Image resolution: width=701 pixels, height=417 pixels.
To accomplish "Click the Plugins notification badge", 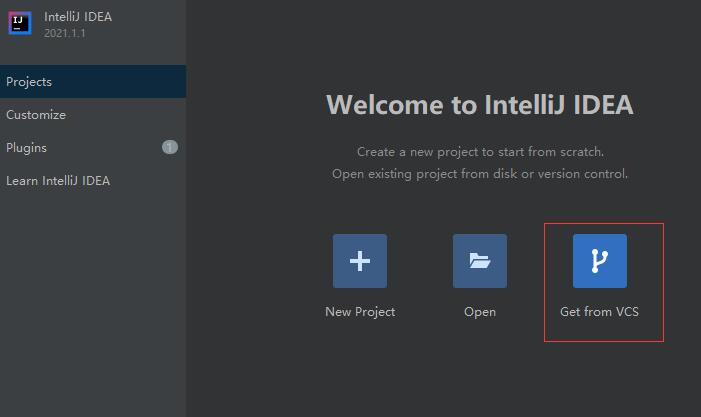I will (170, 148).
